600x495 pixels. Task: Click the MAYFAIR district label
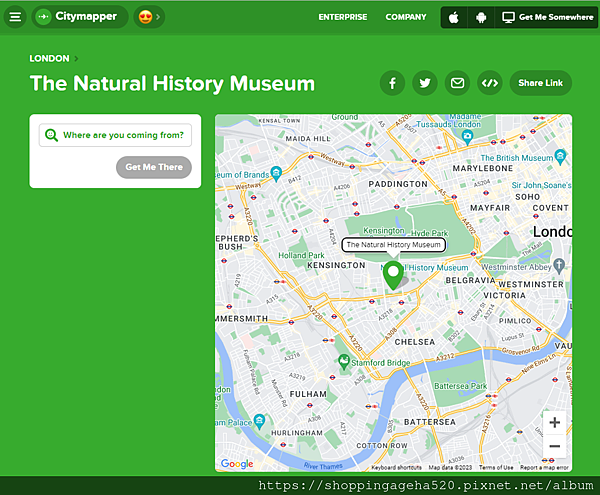coord(490,208)
